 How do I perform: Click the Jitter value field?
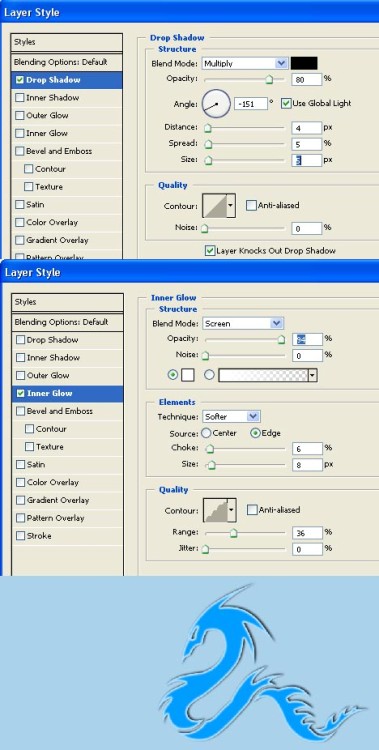(307, 549)
